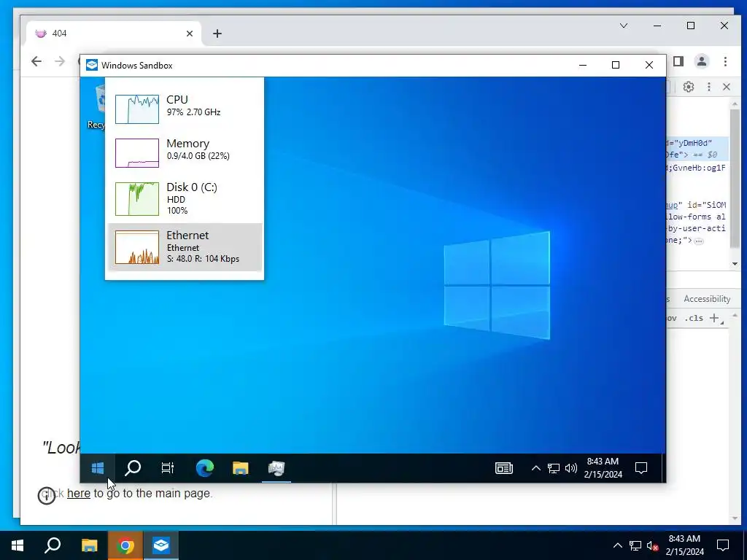Open Sandbox clock showing 8:43 AM

click(603, 467)
